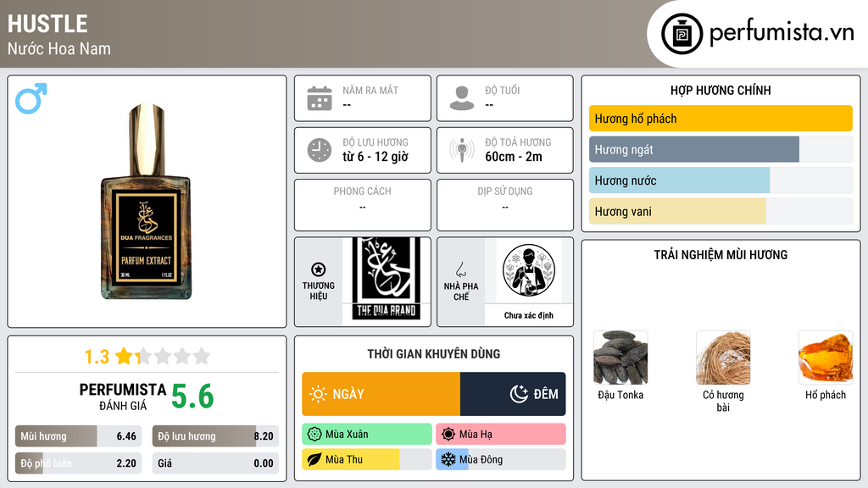Click the sillage icon for Độ toả hương
Screen dimensions: 868x488
[462, 150]
